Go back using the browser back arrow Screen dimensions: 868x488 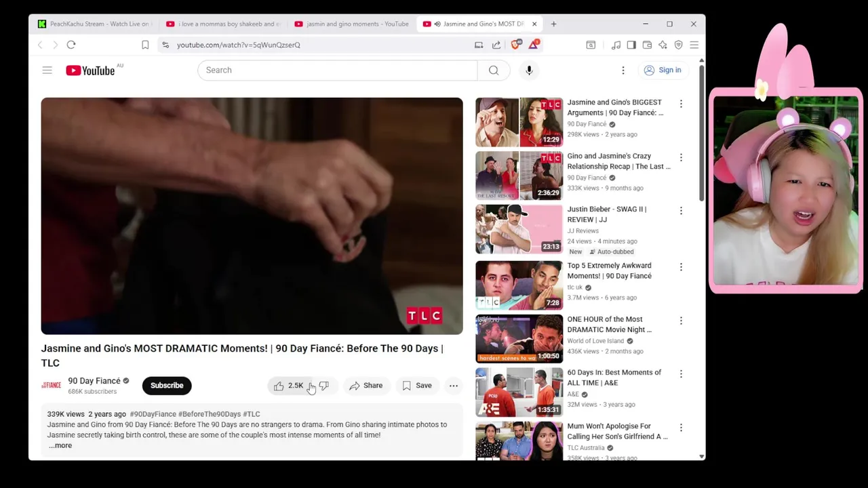coord(40,45)
